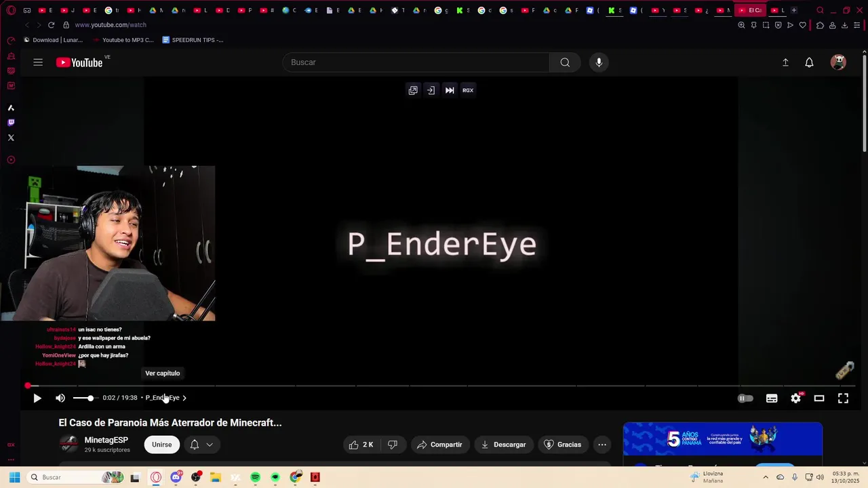This screenshot has height=488, width=868.
Task: Open the Youtube to MP3 bookmark
Action: [123, 40]
